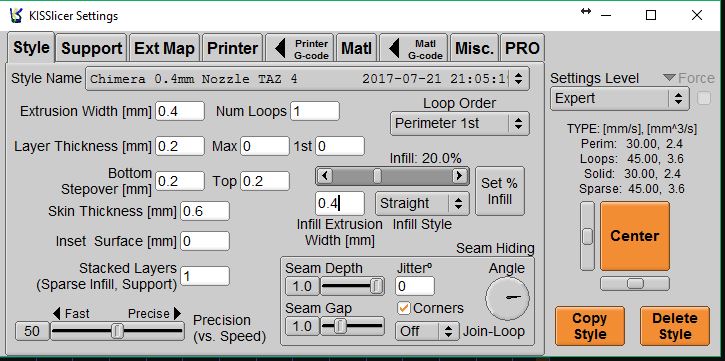Open the Settings Level Expert dropdown
The height and width of the screenshot is (361, 725).
click(x=620, y=98)
